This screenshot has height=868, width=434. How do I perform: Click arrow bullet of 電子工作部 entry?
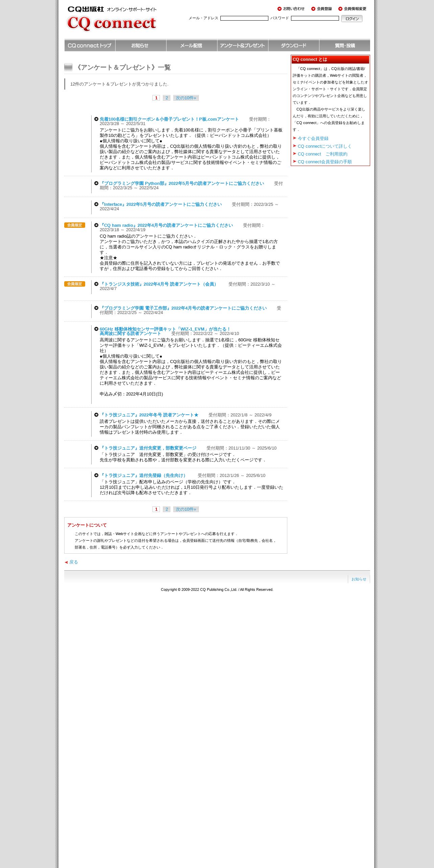click(x=96, y=308)
